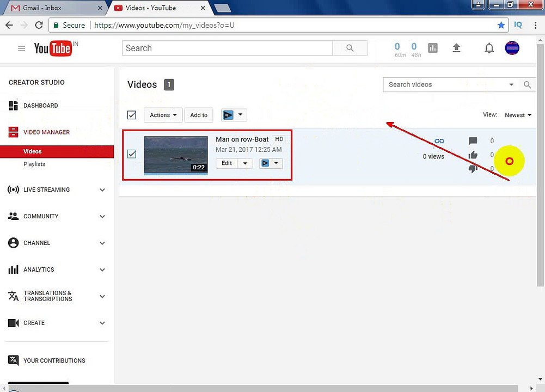Screen dimensions: 545x392
Task: Click the YouTube logo
Action: click(x=53, y=48)
